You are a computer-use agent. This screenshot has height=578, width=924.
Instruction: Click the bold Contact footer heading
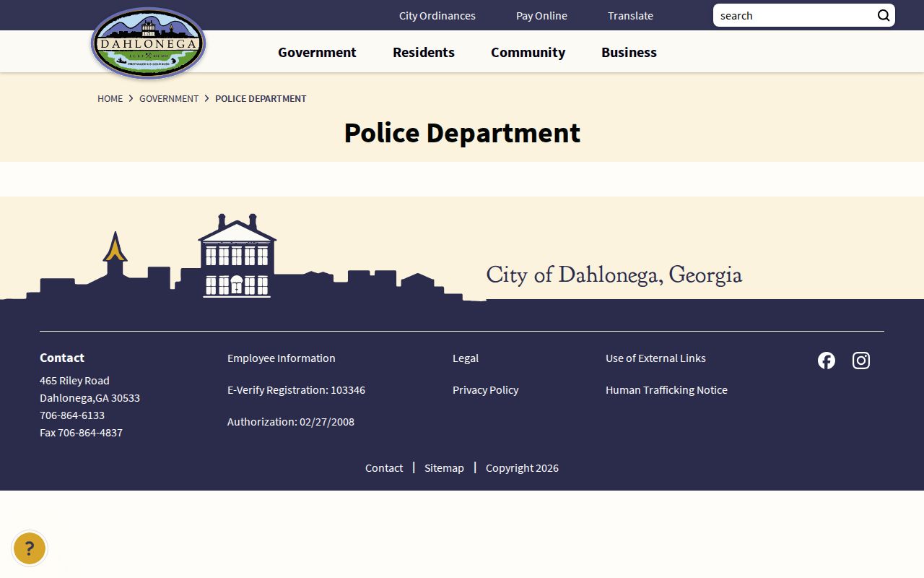tap(62, 358)
